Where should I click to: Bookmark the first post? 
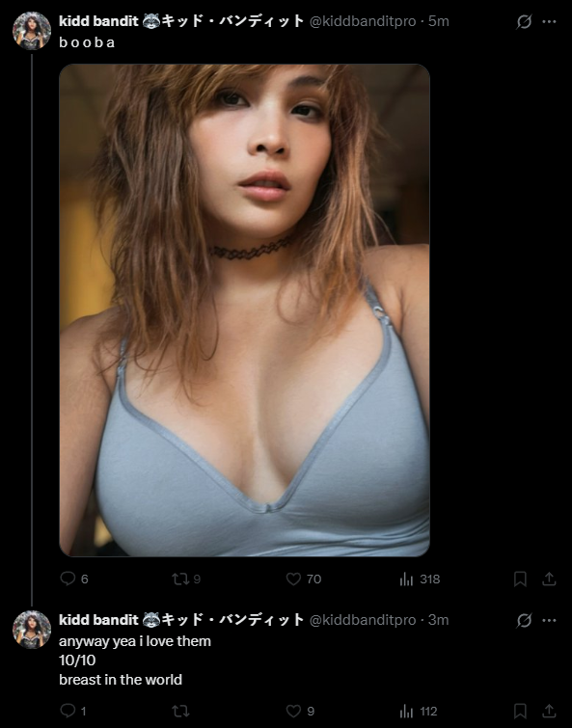[520, 579]
